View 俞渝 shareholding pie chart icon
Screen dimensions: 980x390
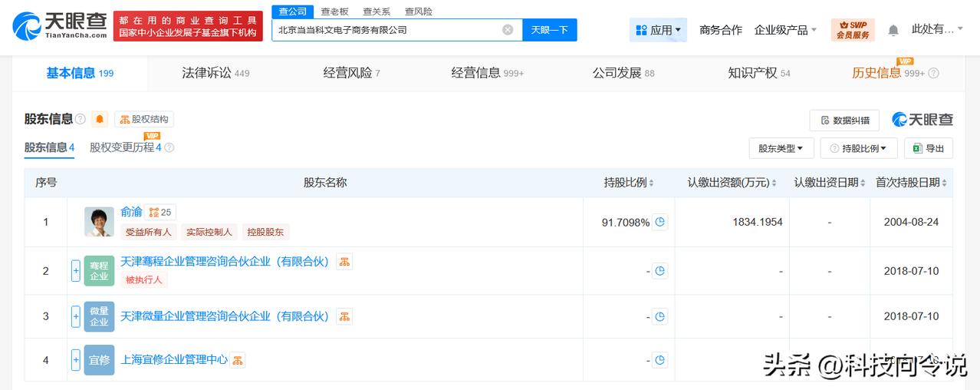659,222
